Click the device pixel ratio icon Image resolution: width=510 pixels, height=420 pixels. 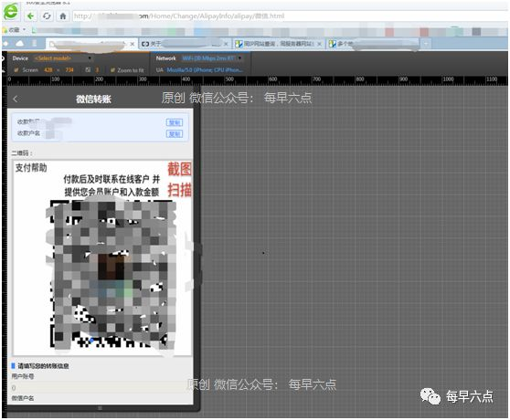(88, 69)
